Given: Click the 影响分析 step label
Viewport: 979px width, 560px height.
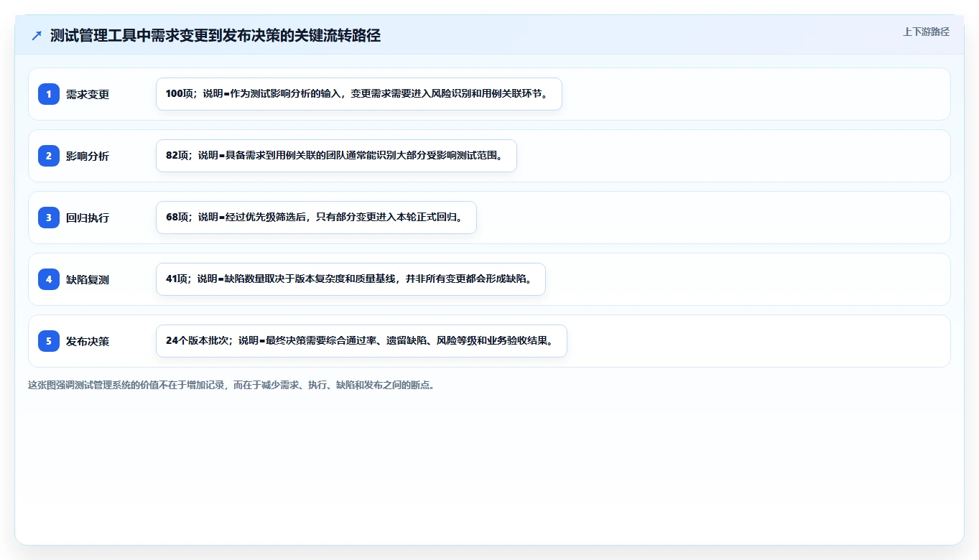Looking at the screenshot, I should click(88, 156).
